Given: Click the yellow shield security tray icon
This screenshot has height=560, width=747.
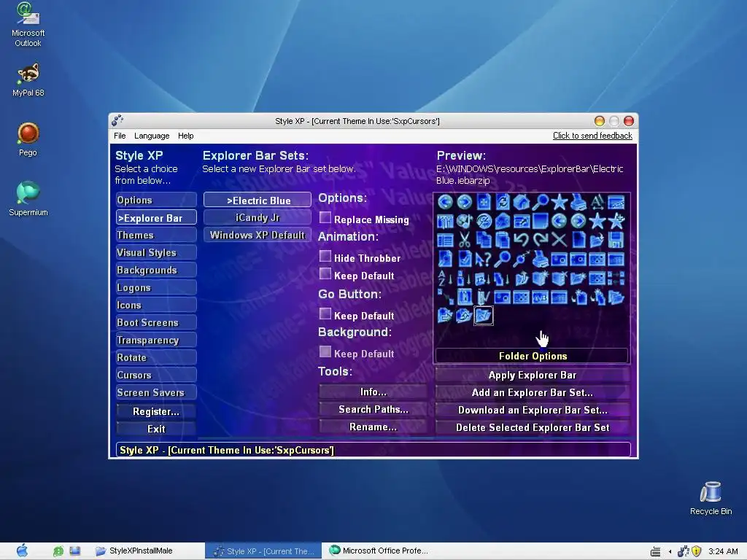Looking at the screenshot, I should 697,551.
